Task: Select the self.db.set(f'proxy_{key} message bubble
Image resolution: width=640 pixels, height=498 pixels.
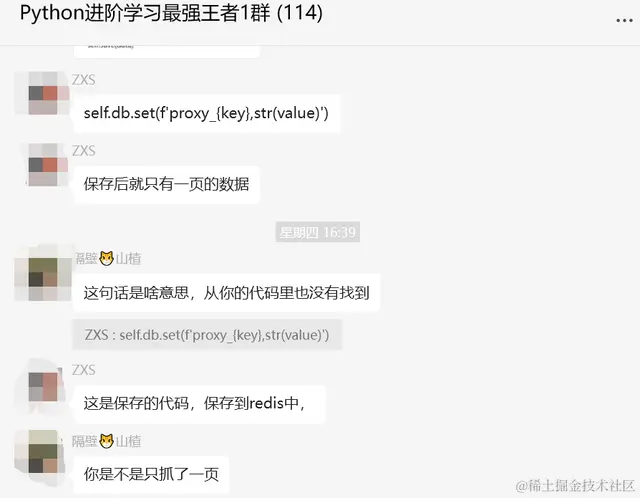Action: click(x=207, y=113)
